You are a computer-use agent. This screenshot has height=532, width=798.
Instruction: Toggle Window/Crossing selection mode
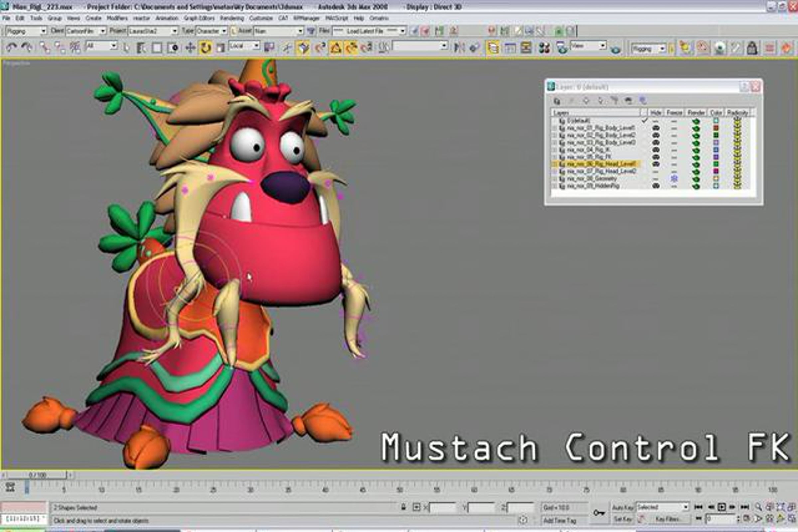point(172,48)
